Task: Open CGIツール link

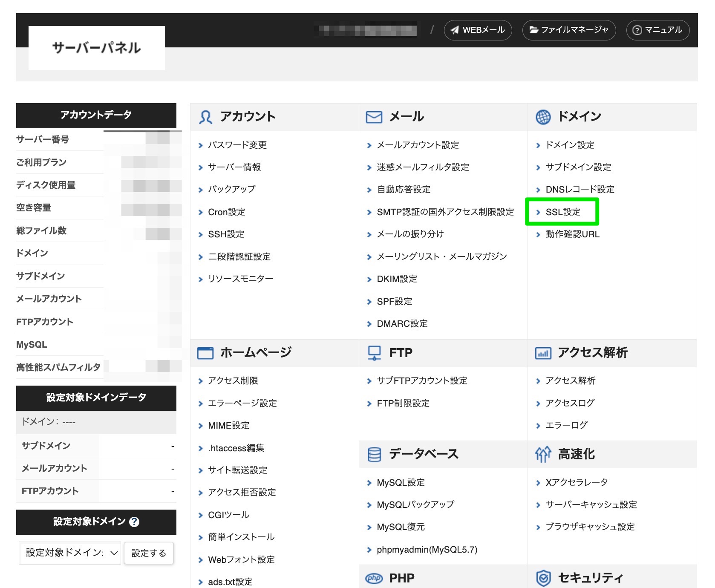Action: (229, 515)
